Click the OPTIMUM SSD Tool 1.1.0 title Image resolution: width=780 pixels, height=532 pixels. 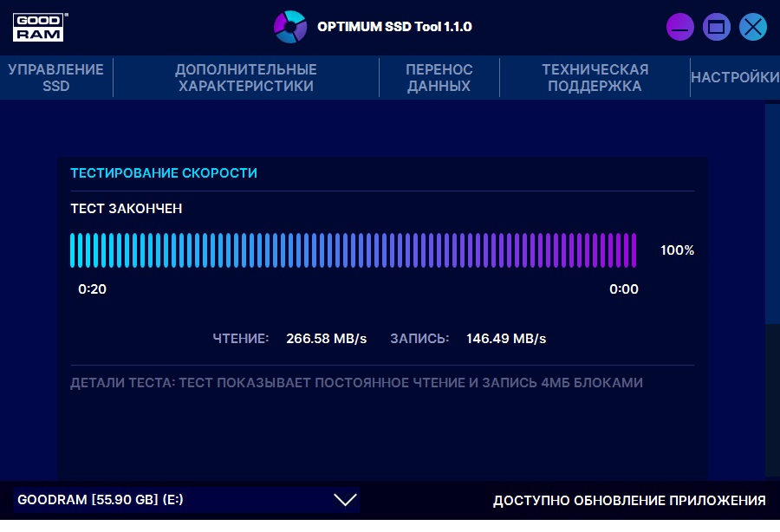[x=394, y=27]
